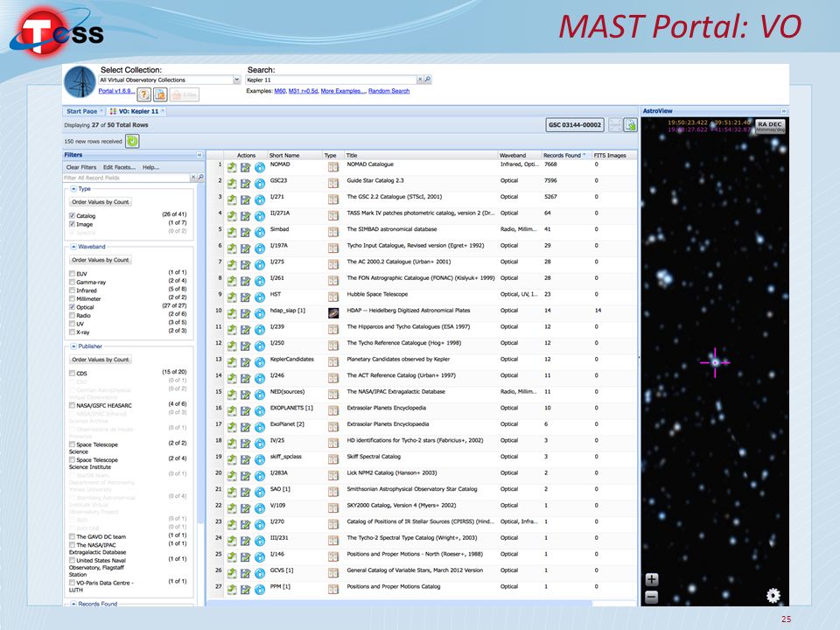Click the edit action icon for HST row
The width and height of the screenshot is (840, 630).
click(x=245, y=297)
